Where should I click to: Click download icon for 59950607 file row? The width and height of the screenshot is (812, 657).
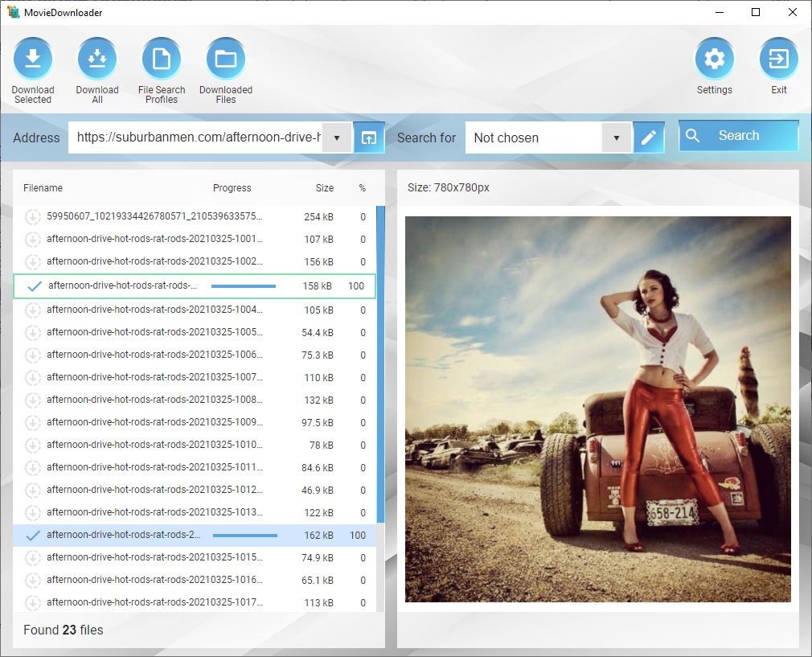click(33, 217)
